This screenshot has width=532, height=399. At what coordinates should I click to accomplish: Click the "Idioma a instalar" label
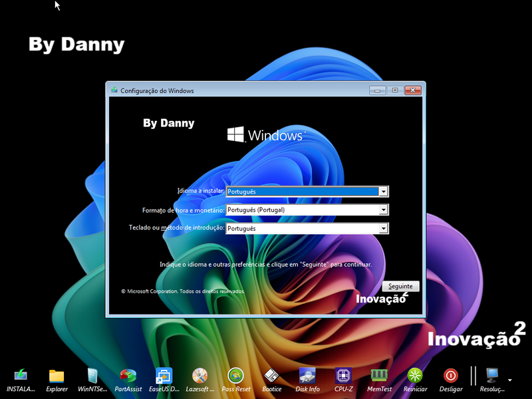click(201, 191)
